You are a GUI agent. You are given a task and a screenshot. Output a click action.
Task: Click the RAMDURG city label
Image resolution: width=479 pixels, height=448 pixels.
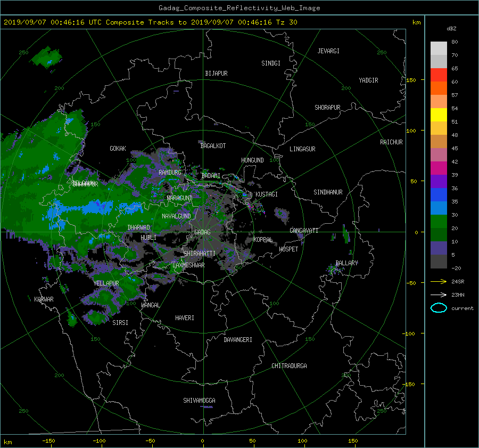tap(170, 173)
